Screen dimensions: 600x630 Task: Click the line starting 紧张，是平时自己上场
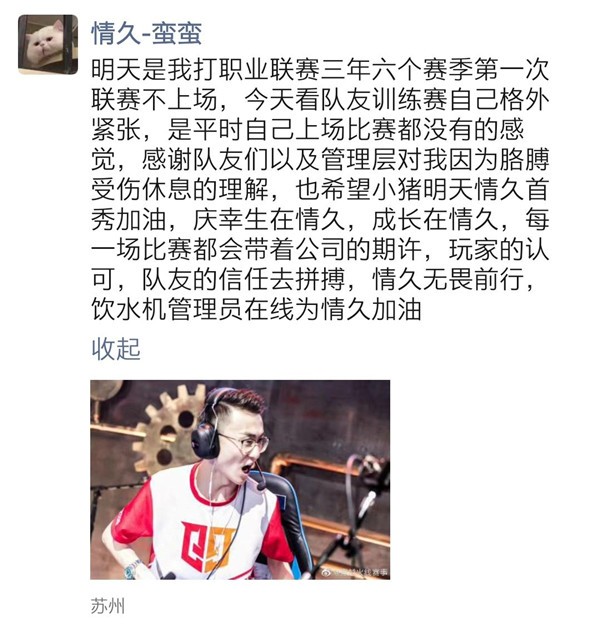point(307,129)
